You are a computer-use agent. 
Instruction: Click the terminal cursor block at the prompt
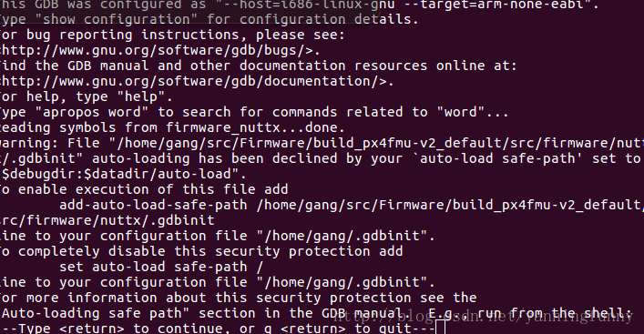point(440,328)
